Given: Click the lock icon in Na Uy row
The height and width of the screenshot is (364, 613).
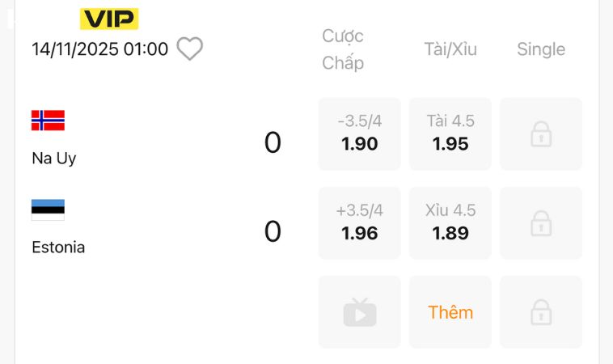Looking at the screenshot, I should pyautogui.click(x=540, y=134).
